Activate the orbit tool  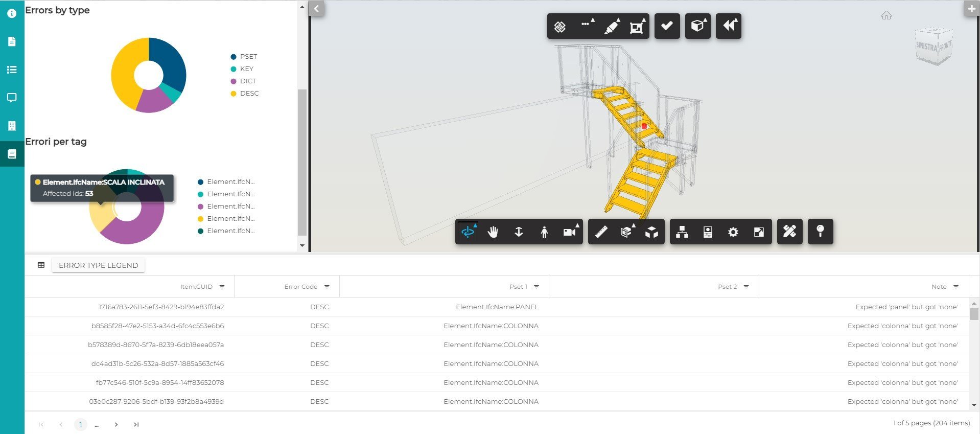pyautogui.click(x=468, y=232)
